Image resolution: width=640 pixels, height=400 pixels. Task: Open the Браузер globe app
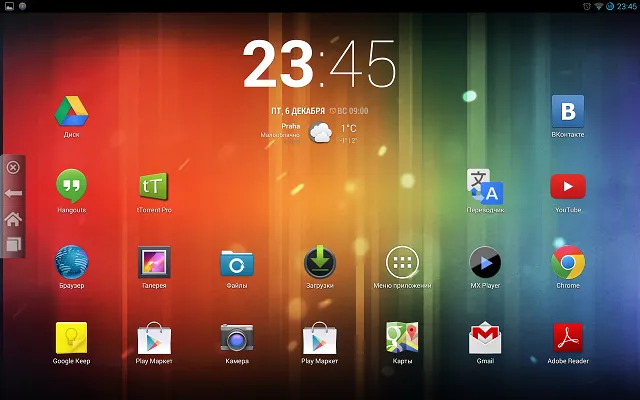[x=71, y=262]
